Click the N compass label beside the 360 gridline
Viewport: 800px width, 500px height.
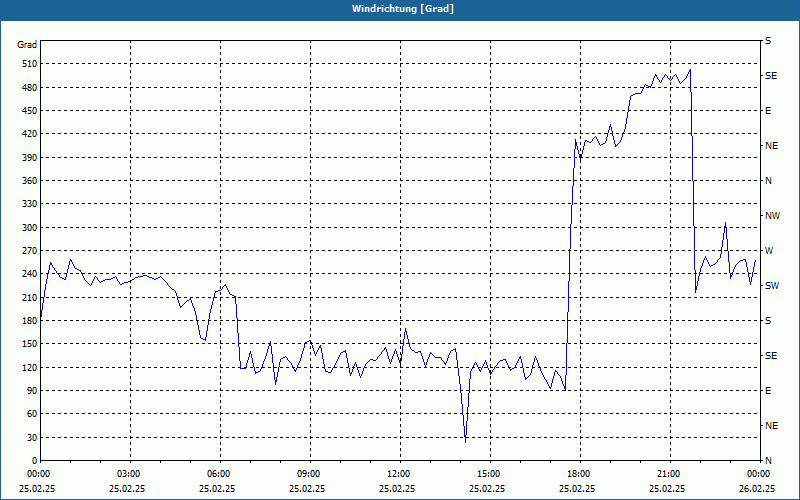point(768,181)
